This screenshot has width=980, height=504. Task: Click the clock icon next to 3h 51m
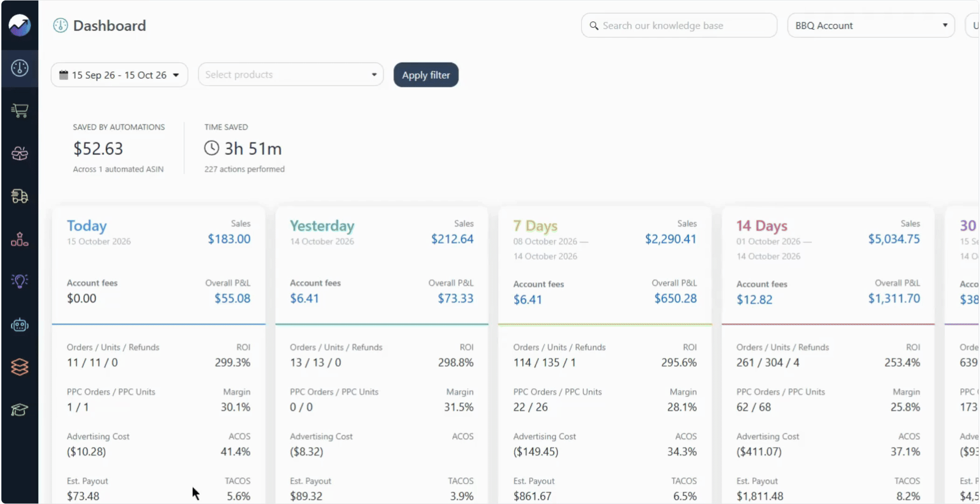211,148
